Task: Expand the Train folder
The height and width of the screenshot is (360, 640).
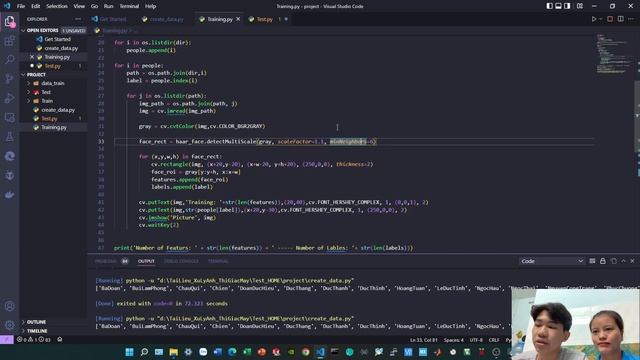Action: point(29,101)
